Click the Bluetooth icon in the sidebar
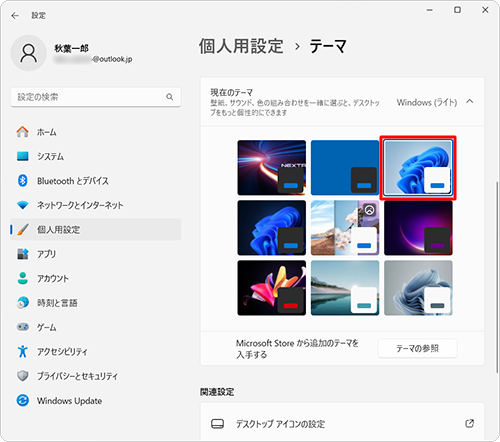 (x=23, y=181)
